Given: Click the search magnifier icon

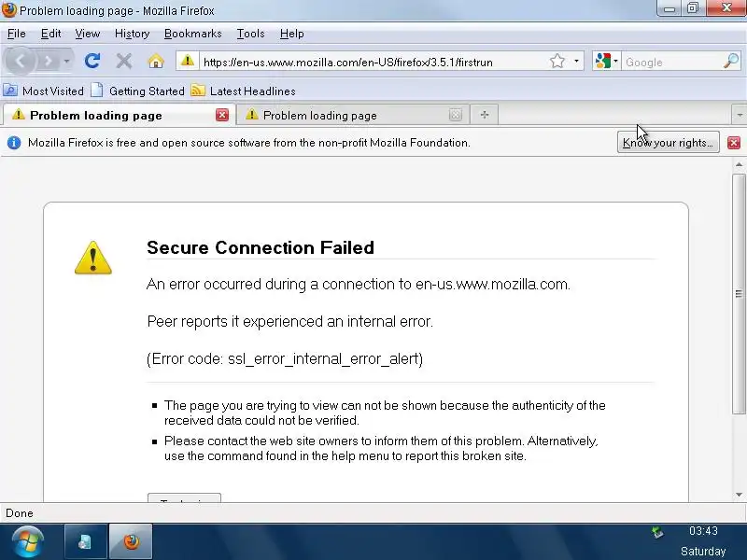Looking at the screenshot, I should (731, 61).
